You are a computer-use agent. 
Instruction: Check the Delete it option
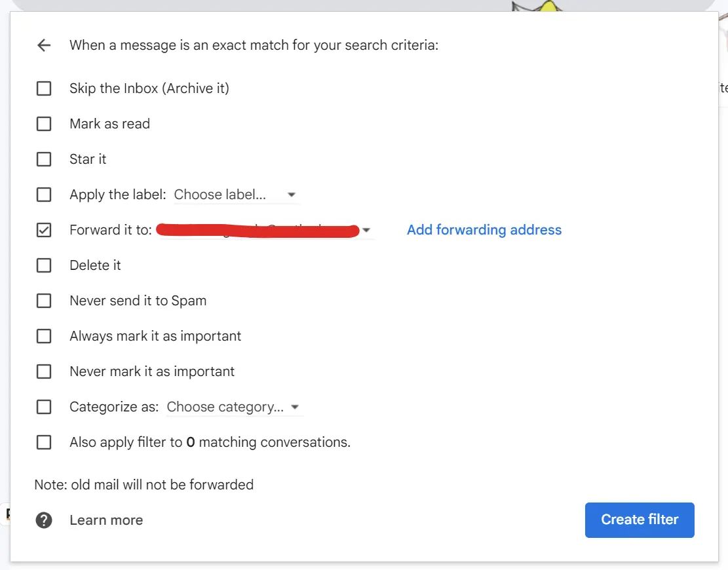[x=44, y=265]
